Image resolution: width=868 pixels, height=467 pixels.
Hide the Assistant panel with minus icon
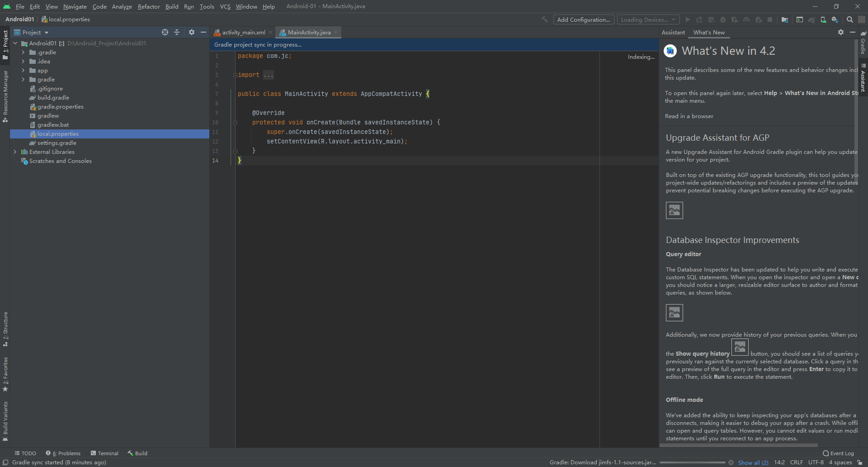853,32
